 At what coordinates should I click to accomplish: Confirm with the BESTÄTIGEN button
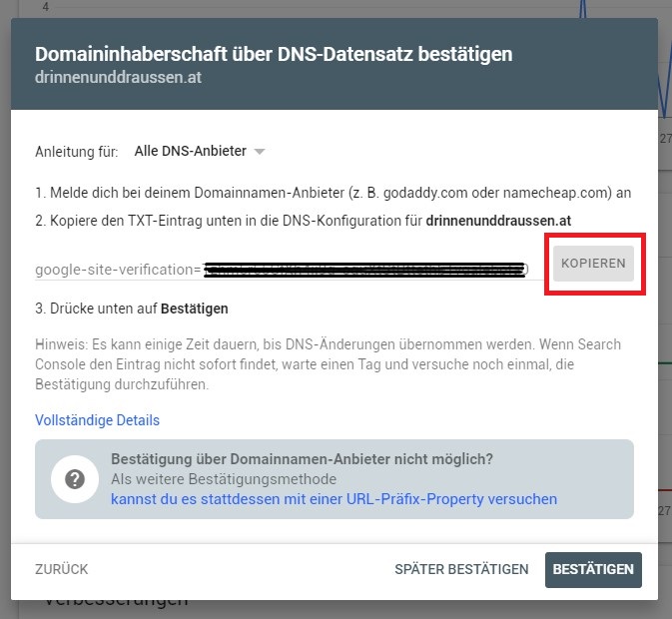click(593, 569)
